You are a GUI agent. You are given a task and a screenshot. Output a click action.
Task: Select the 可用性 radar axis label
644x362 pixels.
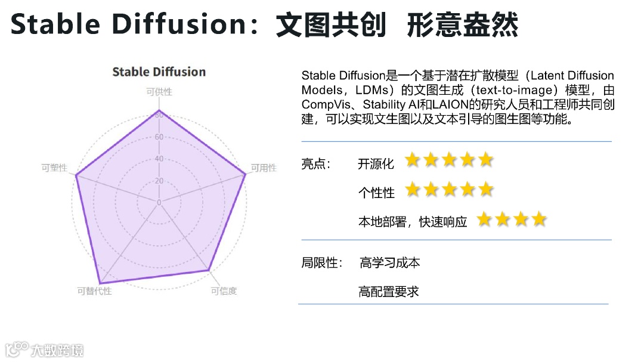click(264, 168)
